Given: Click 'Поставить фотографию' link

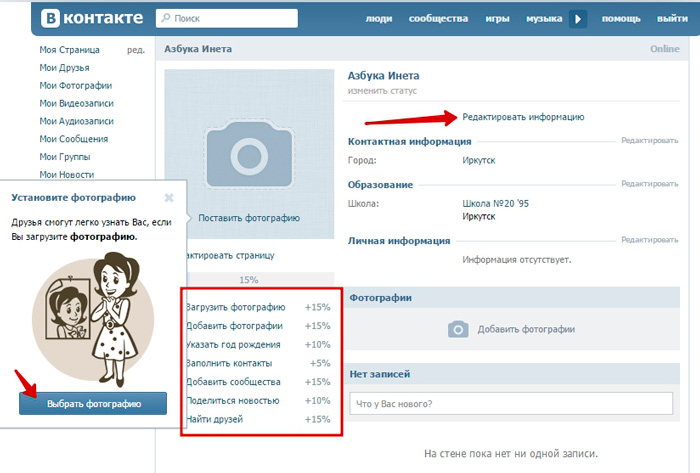Looking at the screenshot, I should tap(248, 218).
